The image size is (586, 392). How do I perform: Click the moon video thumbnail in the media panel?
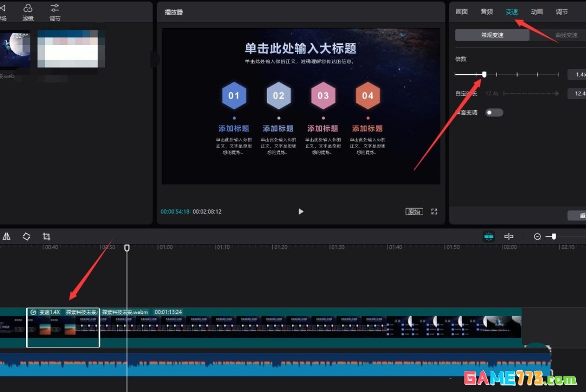[x=15, y=49]
